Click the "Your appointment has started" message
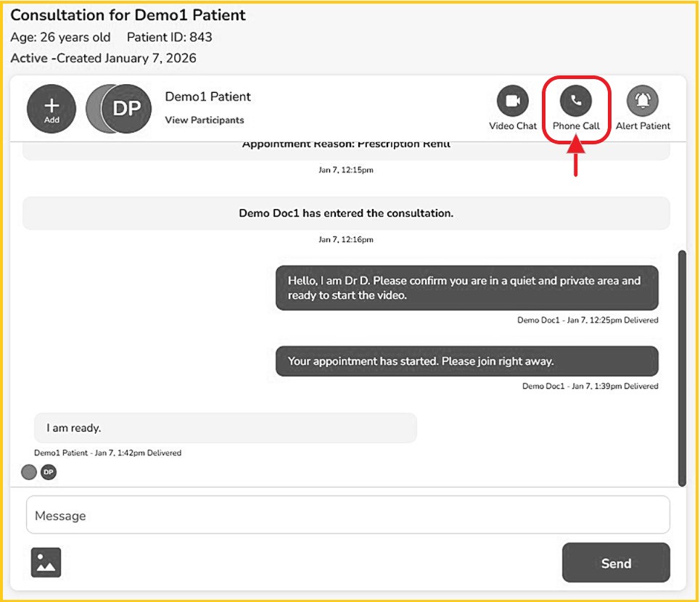 [x=466, y=361]
